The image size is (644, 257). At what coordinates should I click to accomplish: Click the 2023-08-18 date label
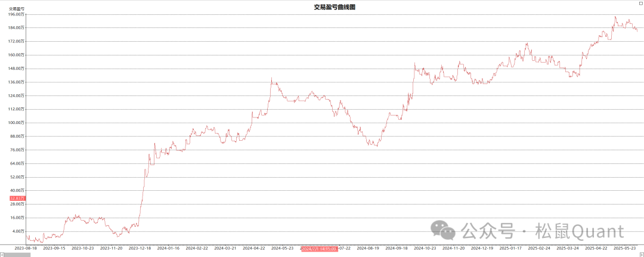point(25,248)
